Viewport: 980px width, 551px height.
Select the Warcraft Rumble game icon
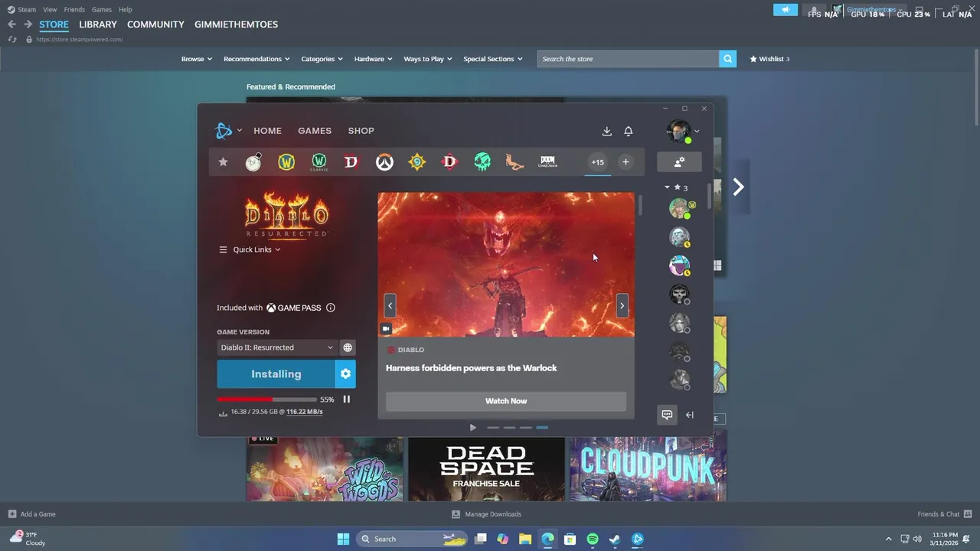point(253,162)
